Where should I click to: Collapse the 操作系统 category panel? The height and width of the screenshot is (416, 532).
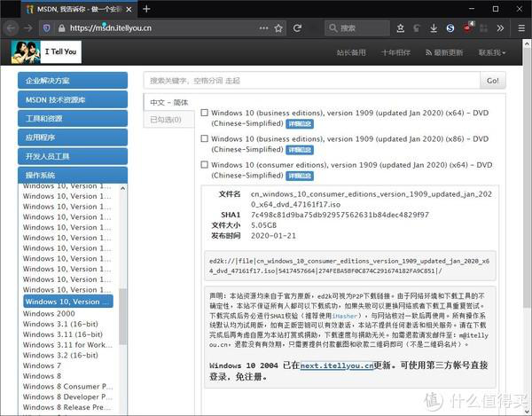73,175
